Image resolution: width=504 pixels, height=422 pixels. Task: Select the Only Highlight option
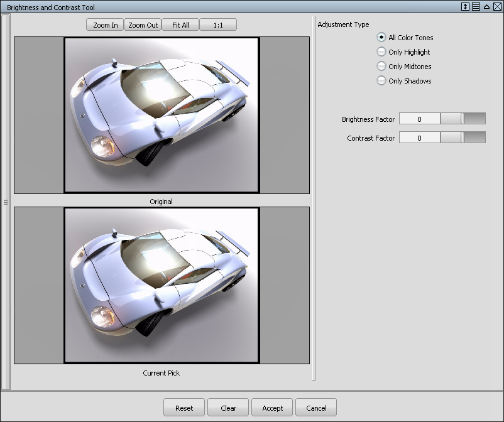[x=381, y=52]
